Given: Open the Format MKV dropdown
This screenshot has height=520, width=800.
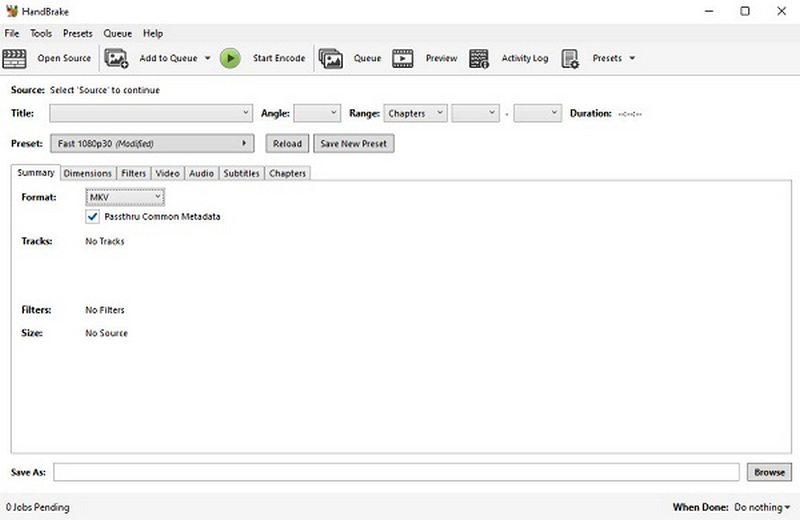Looking at the screenshot, I should tap(125, 197).
